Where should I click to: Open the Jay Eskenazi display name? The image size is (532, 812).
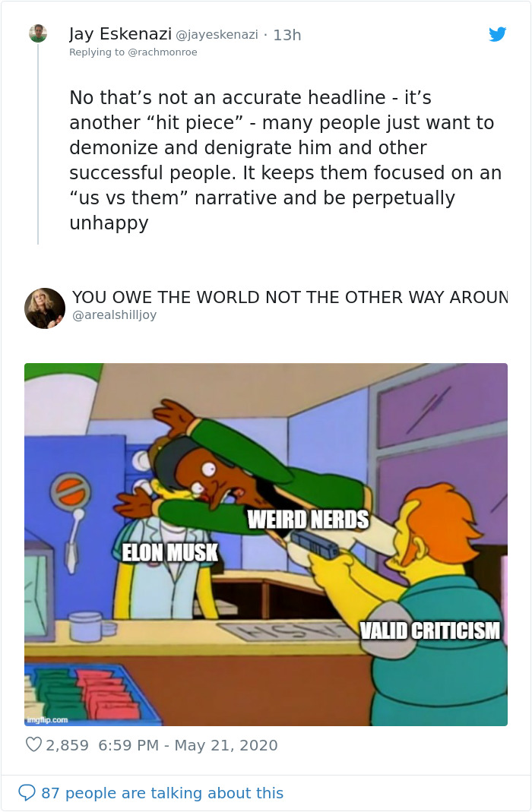(x=120, y=34)
